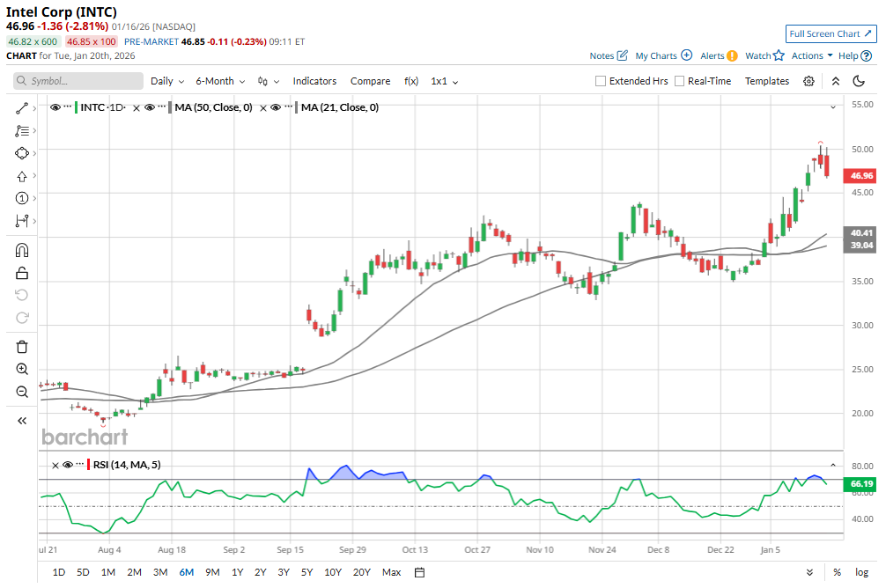
Task: Select the trend line drawing tool
Action: pyautogui.click(x=23, y=107)
